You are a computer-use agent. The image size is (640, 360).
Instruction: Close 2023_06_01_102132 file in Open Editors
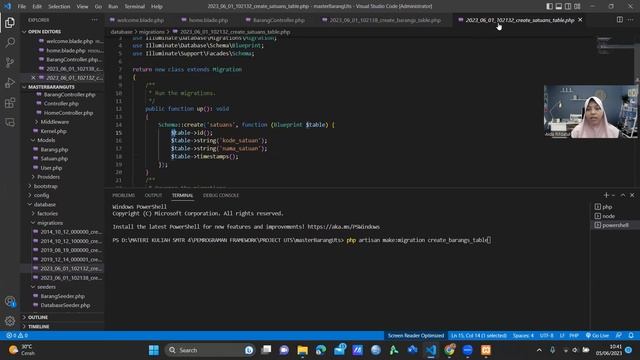(33, 78)
